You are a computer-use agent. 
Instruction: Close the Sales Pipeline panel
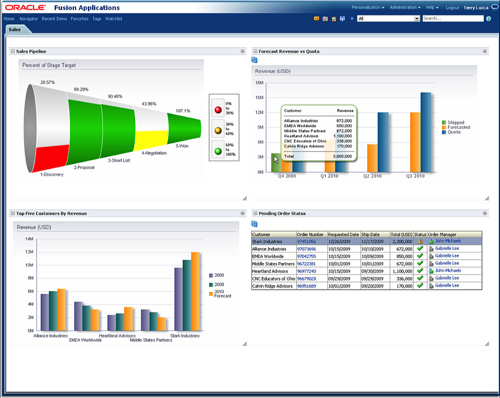243,51
